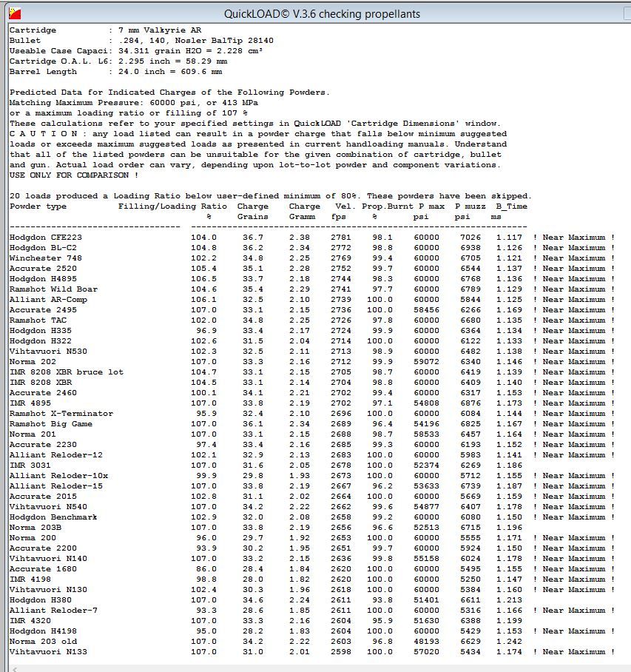This screenshot has height=672, width=631.
Task: Select the Alliant Reloder-10x row
Action: tap(58, 476)
